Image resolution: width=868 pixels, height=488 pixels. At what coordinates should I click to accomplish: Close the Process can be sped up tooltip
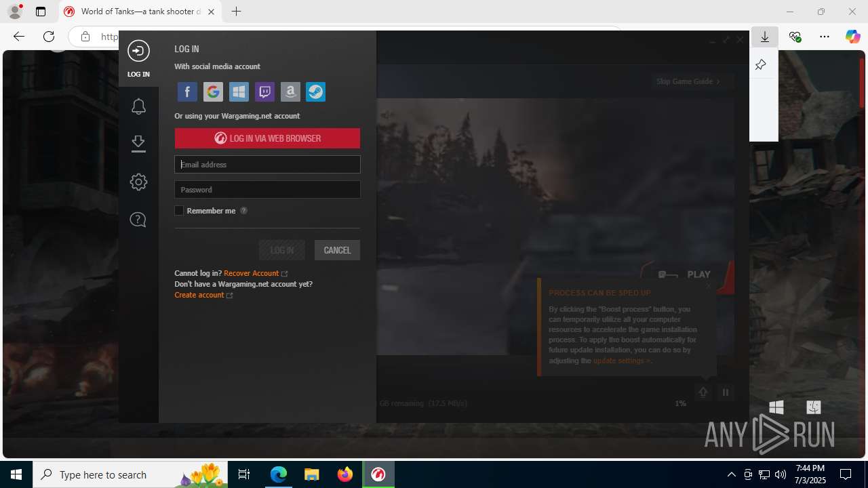point(709,286)
